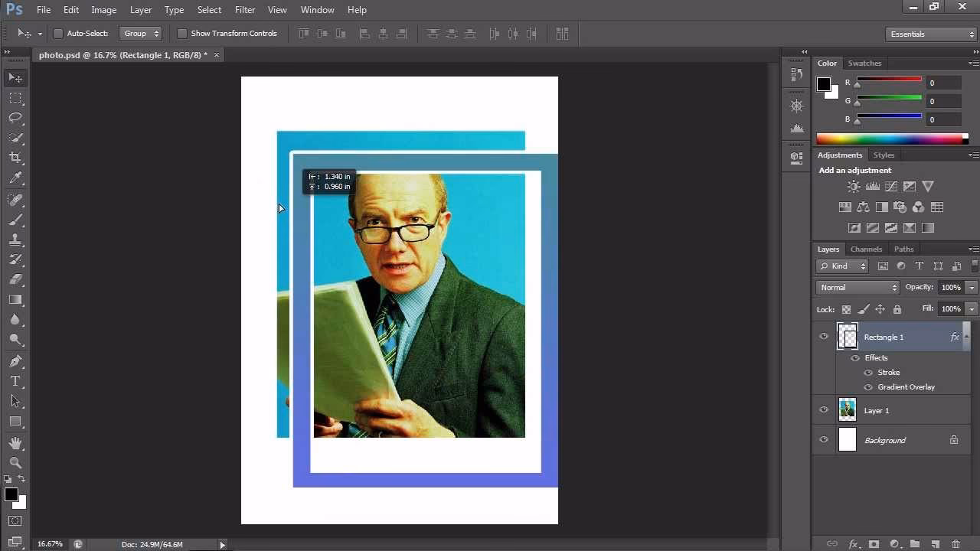Add a layer mask from the Layers panel

(x=874, y=543)
